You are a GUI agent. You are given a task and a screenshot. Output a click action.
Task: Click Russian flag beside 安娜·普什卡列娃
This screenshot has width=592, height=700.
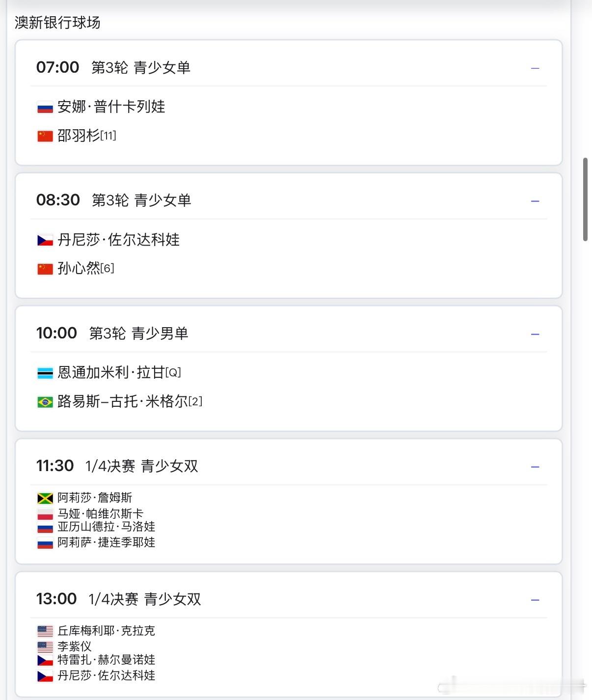tap(45, 108)
